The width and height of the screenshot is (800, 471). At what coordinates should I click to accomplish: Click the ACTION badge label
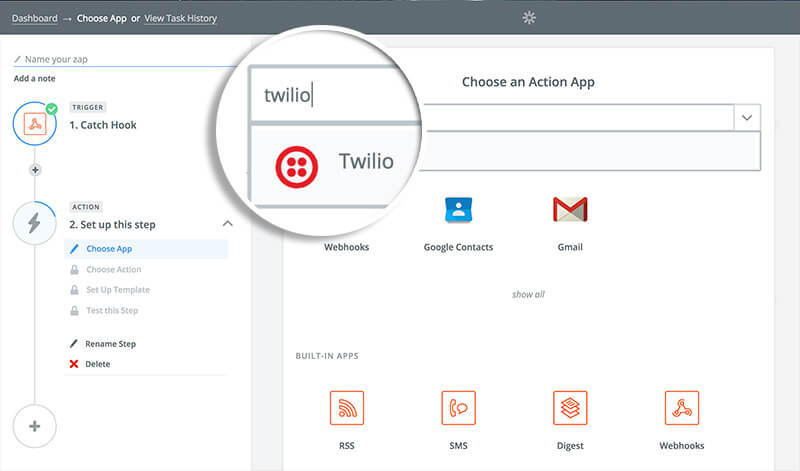click(86, 207)
